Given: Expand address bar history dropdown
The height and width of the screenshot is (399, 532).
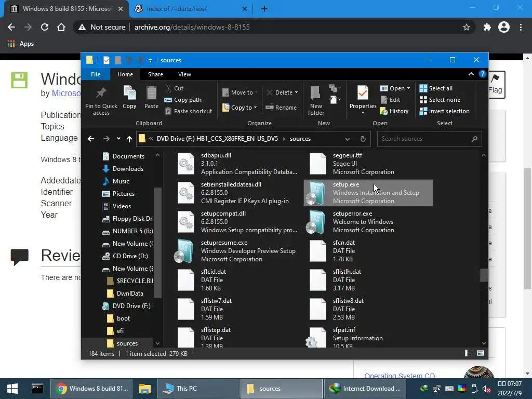Looking at the screenshot, I should click(348, 139).
